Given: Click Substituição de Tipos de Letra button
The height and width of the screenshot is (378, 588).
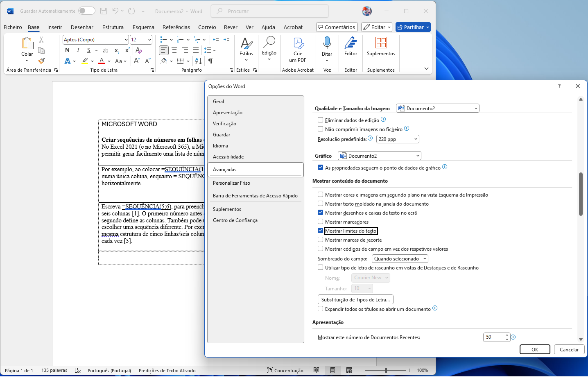Looking at the screenshot, I should pos(355,300).
